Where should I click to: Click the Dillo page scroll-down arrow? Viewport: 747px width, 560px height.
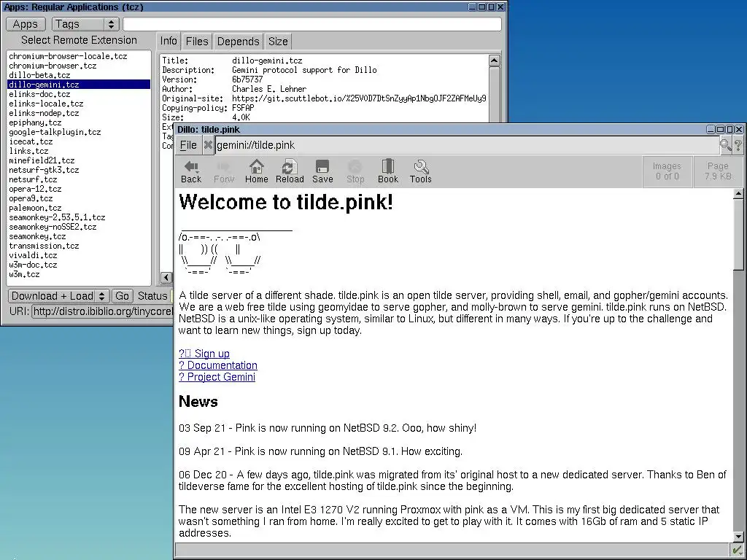pos(738,537)
